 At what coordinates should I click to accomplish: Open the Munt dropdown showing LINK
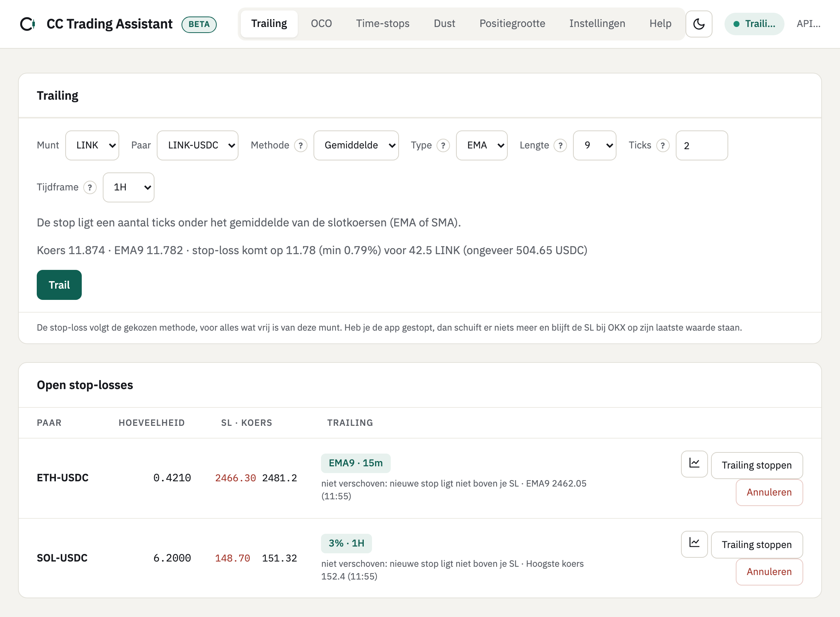(92, 145)
